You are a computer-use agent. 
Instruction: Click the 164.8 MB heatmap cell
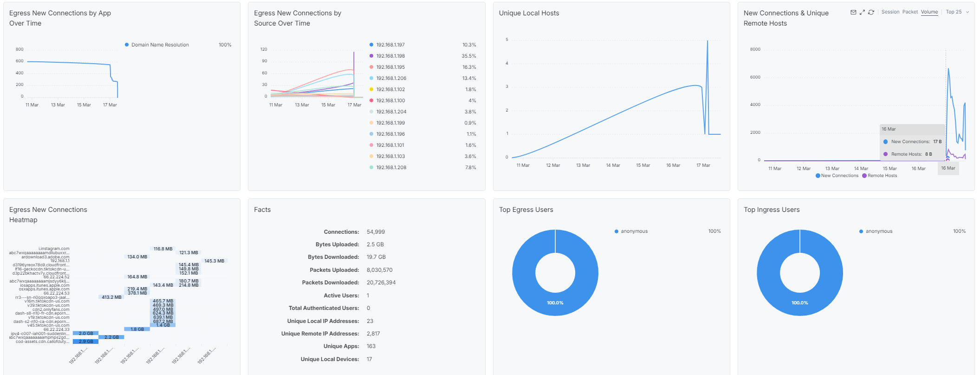pos(137,277)
